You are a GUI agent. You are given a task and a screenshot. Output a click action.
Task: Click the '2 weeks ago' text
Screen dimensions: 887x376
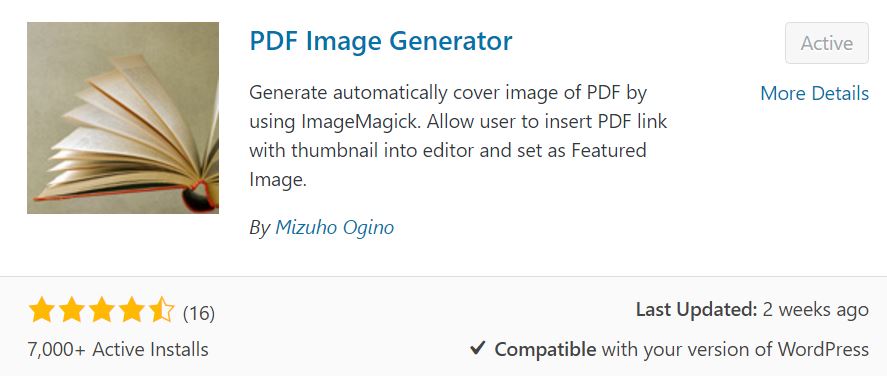(816, 309)
